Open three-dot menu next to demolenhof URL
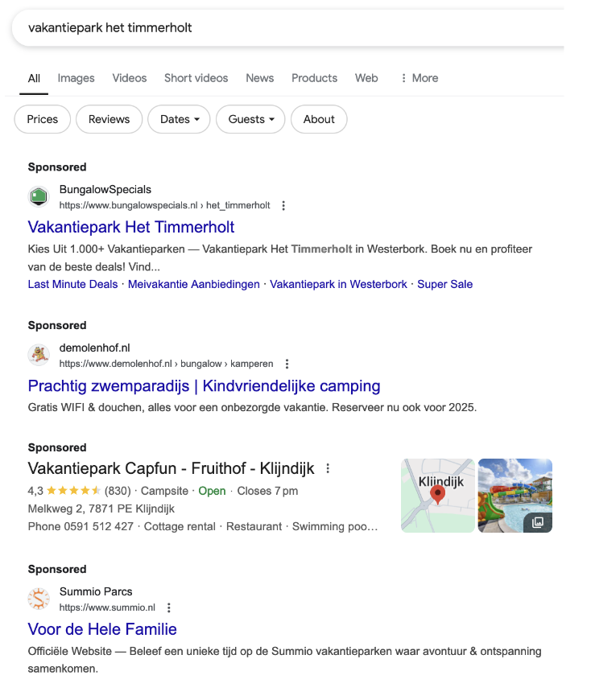The width and height of the screenshot is (591, 700). (x=287, y=364)
